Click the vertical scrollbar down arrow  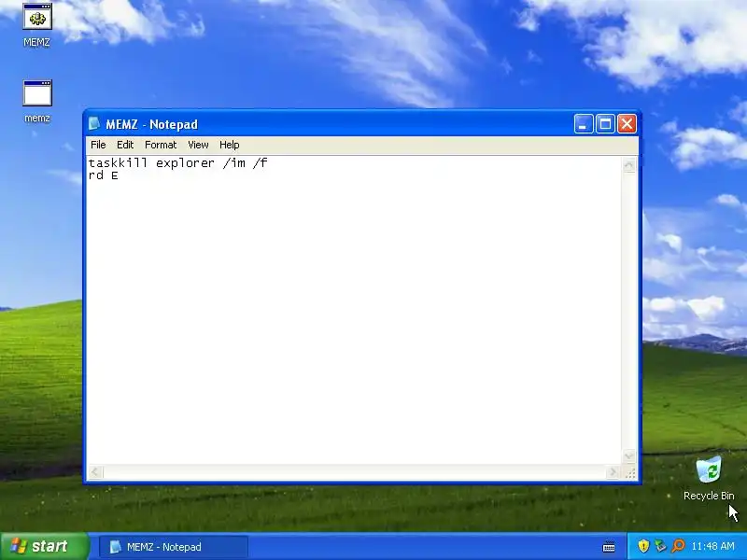[x=628, y=456]
